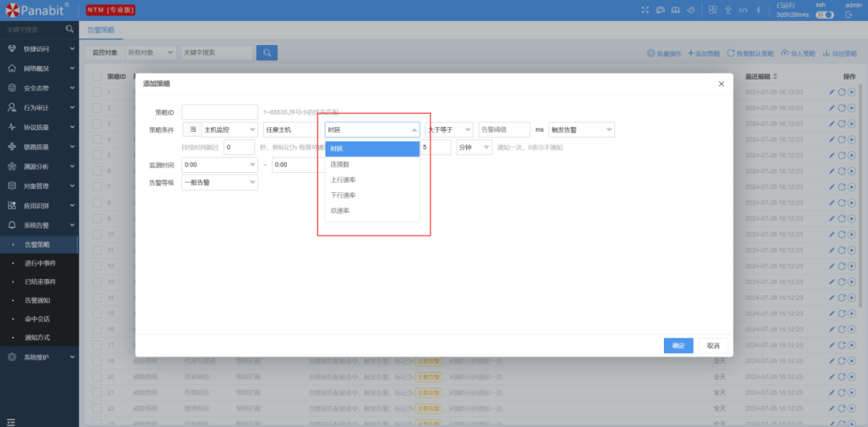This screenshot has width=868, height=427.
Task: Collapse sidebar with bottom-left hamburger icon
Action: click(10, 422)
